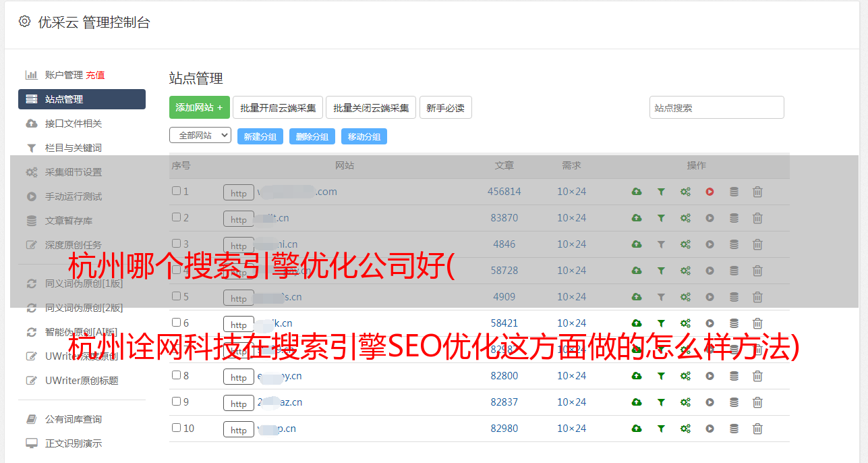Screen dimensions: 868x463
Task: Delete row 8 site with trash icon
Action: [x=757, y=376]
